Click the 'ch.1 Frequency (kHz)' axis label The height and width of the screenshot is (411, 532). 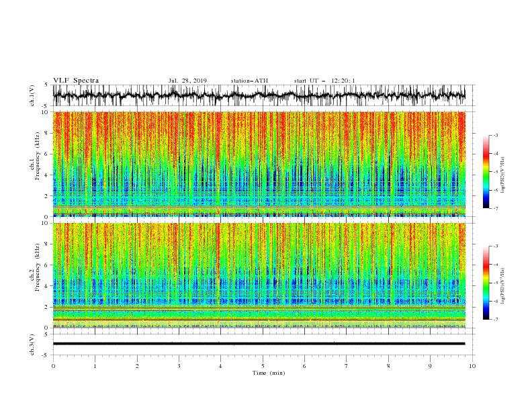[35, 156]
